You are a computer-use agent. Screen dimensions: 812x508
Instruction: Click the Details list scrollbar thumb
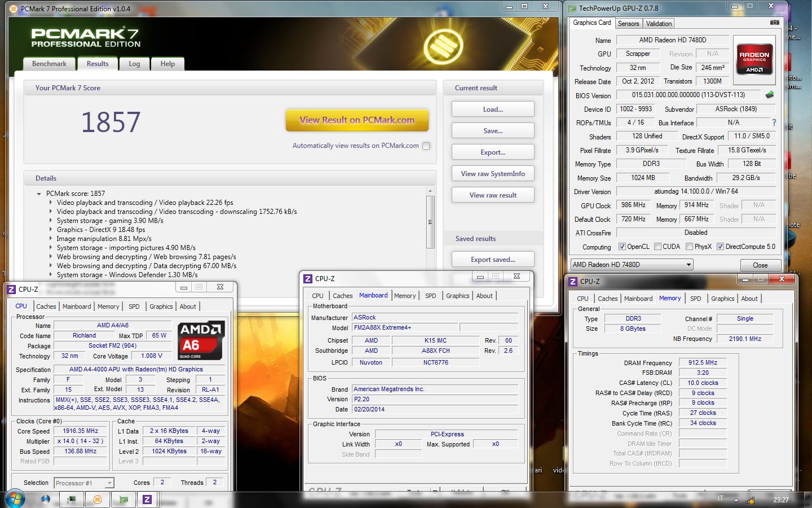click(430, 222)
